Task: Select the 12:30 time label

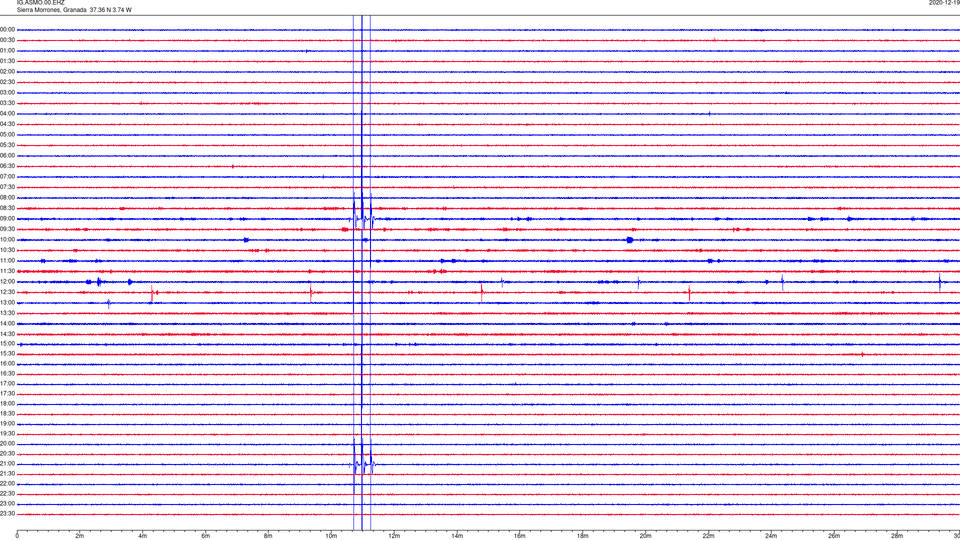Action: click(7, 292)
